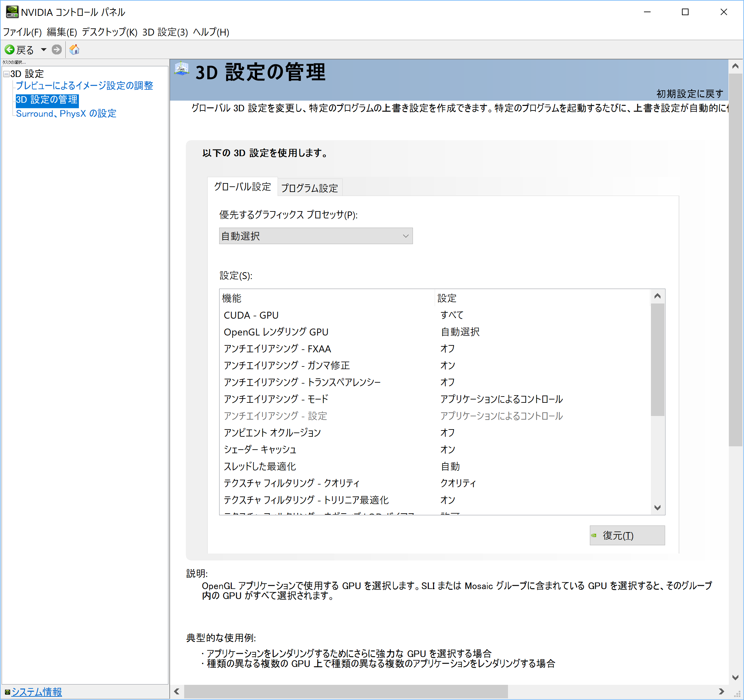
Task: Minimize the NVIDIA Control Panel window
Action: click(x=647, y=12)
